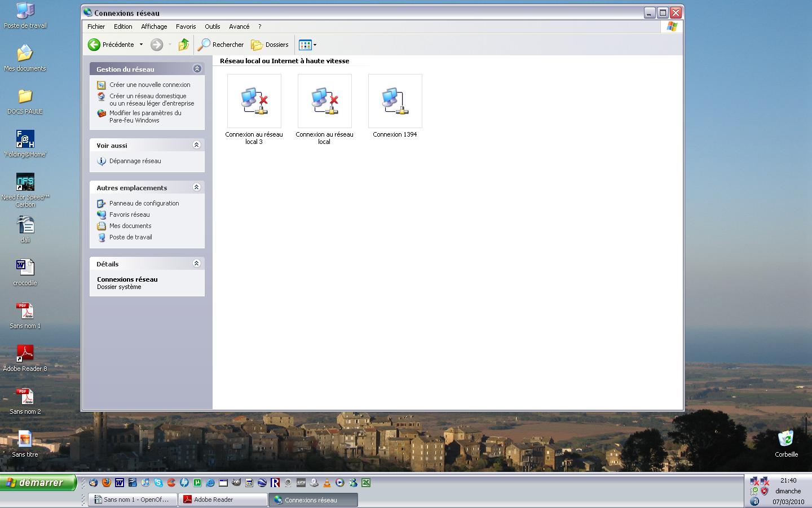The image size is (812, 508).
Task: Open the Avancé menu
Action: tap(239, 27)
